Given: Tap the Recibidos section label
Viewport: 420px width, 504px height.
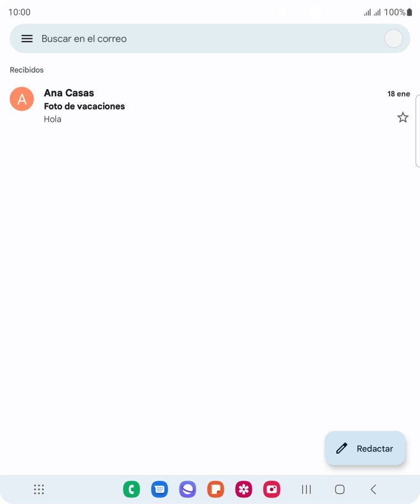Looking at the screenshot, I should (27, 70).
